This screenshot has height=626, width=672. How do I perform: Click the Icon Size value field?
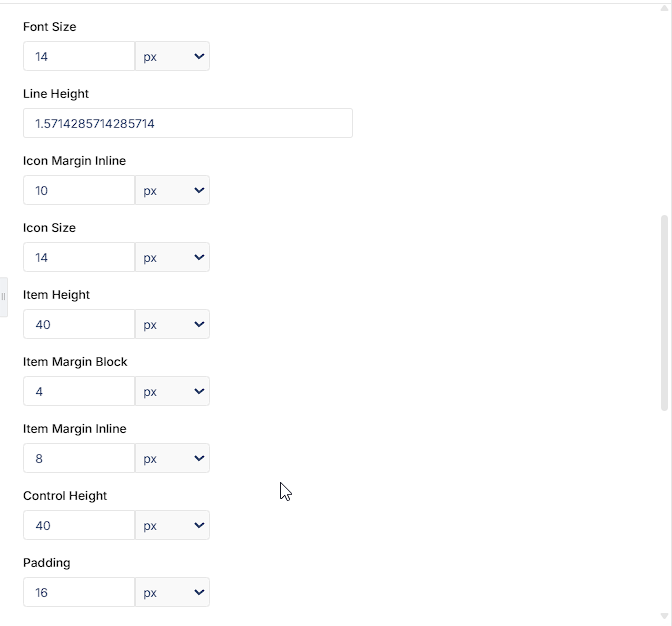79,257
